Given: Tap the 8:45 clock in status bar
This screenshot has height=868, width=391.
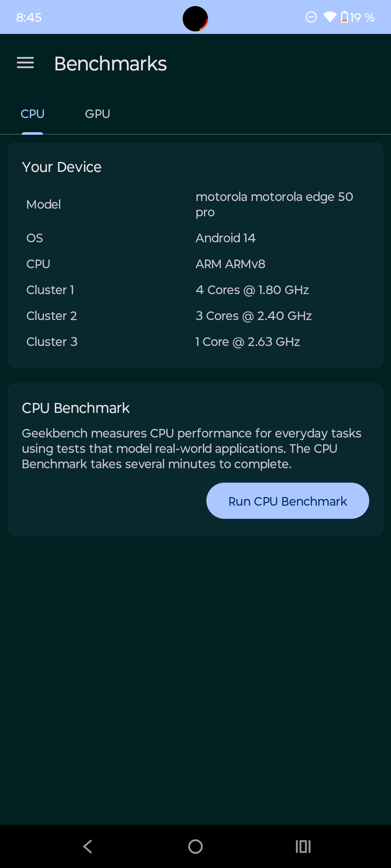Looking at the screenshot, I should 29,17.
